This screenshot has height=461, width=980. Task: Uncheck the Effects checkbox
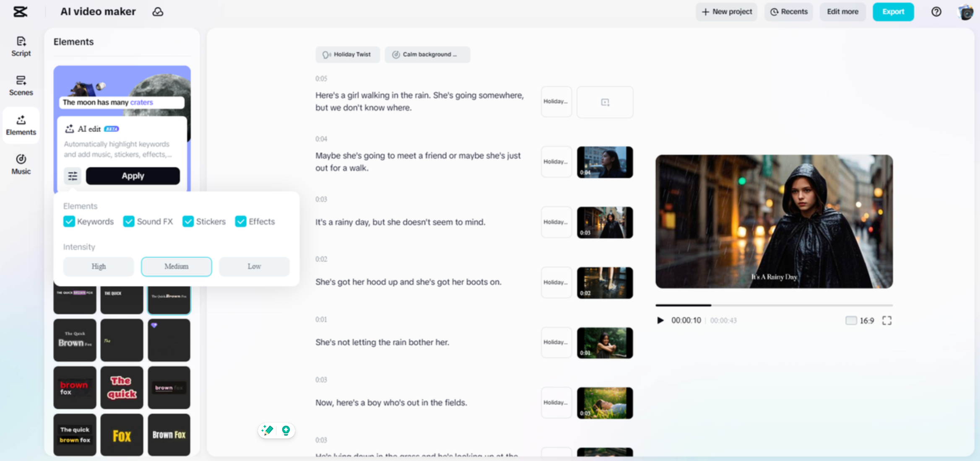click(x=241, y=221)
